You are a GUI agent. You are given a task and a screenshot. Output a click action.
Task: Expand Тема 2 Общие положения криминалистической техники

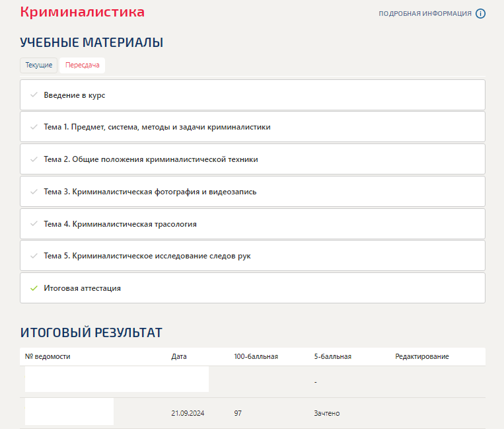[151, 159]
